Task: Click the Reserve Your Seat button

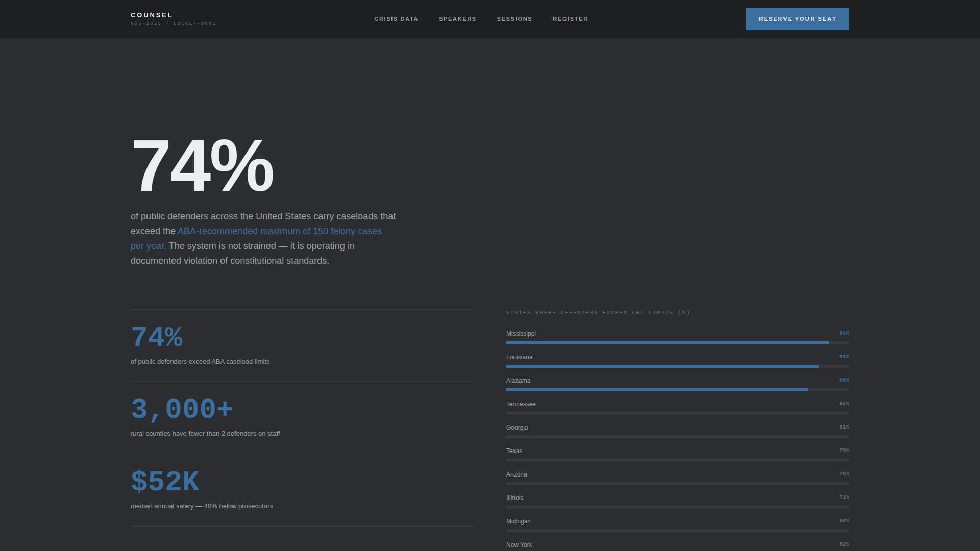Action: [797, 19]
